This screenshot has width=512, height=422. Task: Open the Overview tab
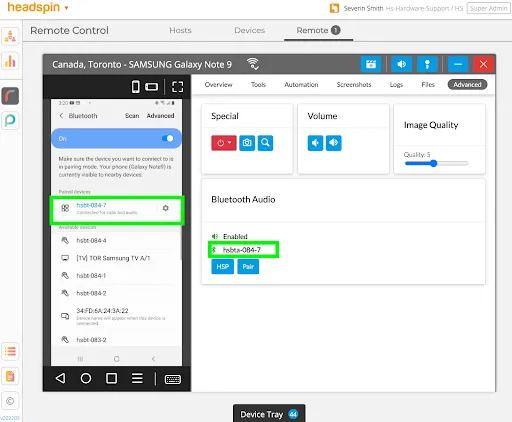(219, 85)
